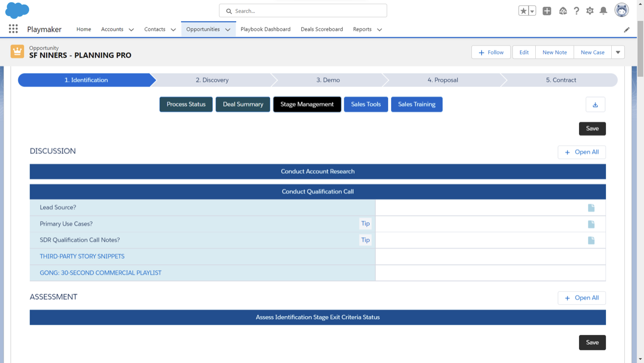This screenshot has width=644, height=363.
Task: Select the 5. Contract stage
Action: click(561, 80)
